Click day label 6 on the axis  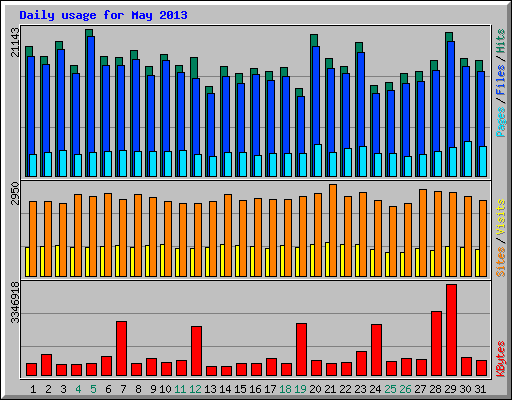click(108, 389)
